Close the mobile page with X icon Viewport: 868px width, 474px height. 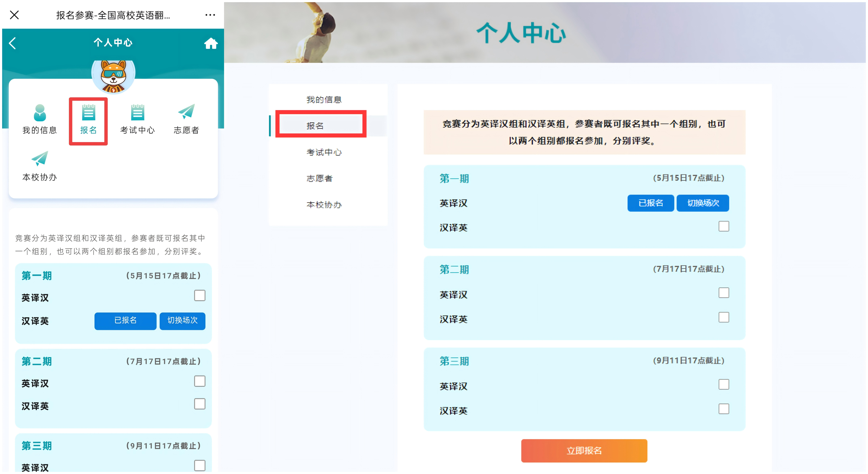click(x=14, y=15)
